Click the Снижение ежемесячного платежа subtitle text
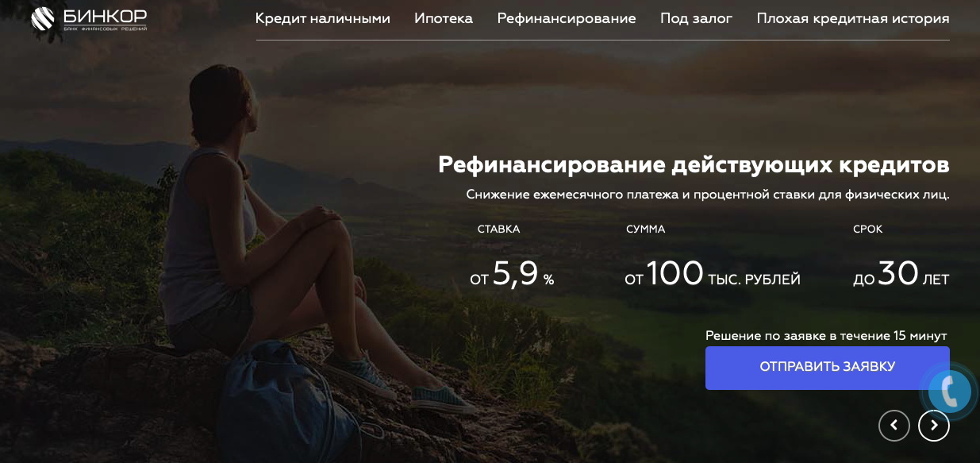 point(708,195)
